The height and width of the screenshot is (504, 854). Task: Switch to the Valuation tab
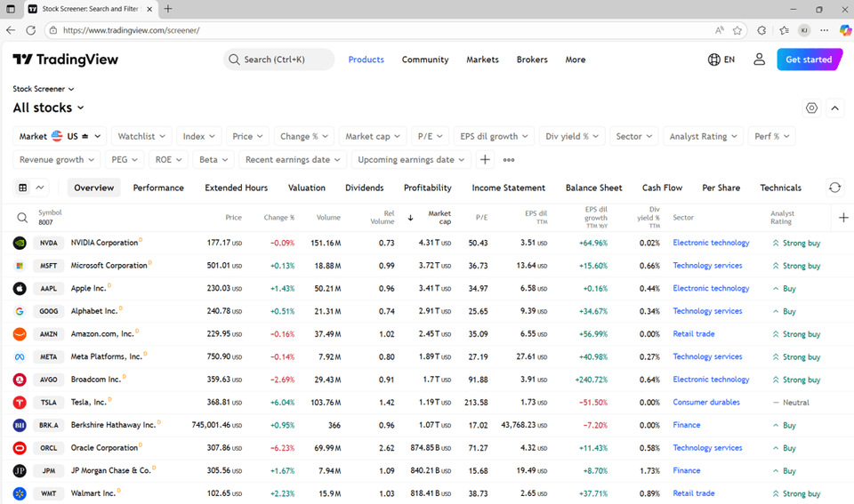[x=307, y=188]
